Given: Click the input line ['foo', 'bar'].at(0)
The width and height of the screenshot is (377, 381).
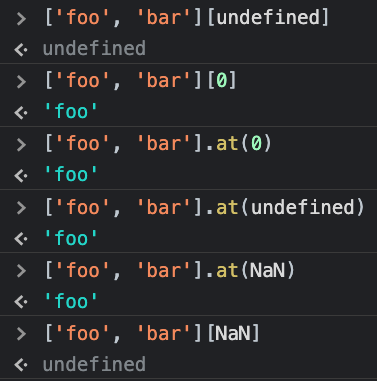Looking at the screenshot, I should (158, 144).
